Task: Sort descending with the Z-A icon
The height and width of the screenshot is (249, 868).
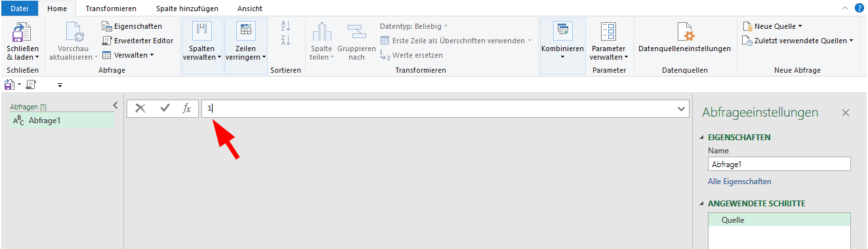Action: point(285,41)
